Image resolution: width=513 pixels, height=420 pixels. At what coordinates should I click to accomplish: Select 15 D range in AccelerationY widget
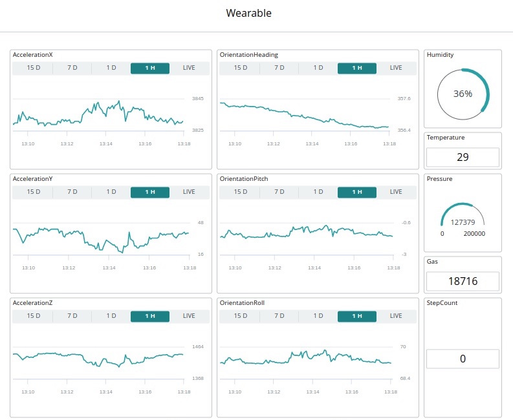(34, 192)
